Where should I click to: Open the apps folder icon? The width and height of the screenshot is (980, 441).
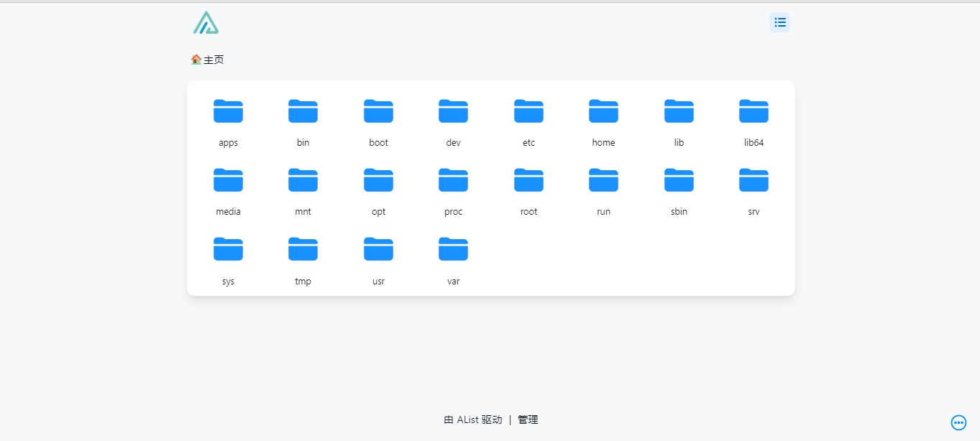tap(228, 111)
